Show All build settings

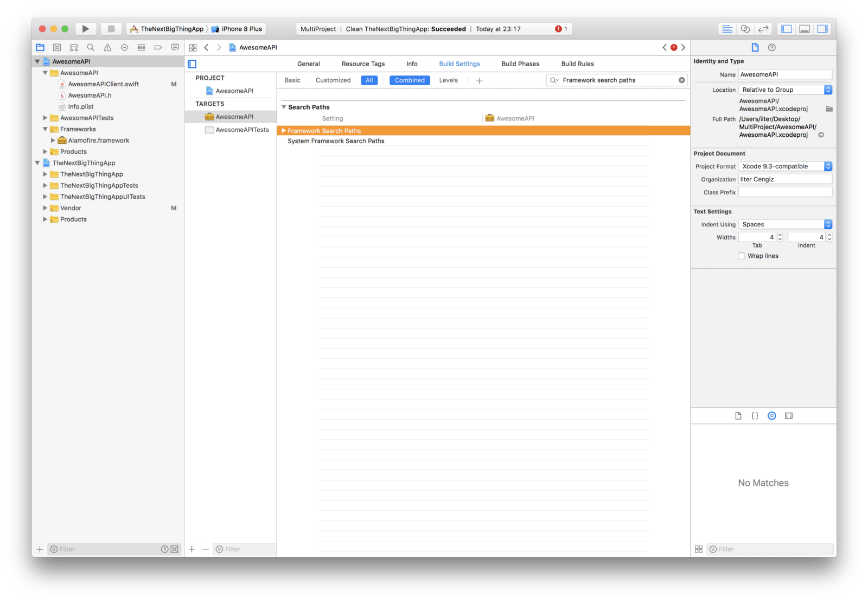[x=369, y=80]
